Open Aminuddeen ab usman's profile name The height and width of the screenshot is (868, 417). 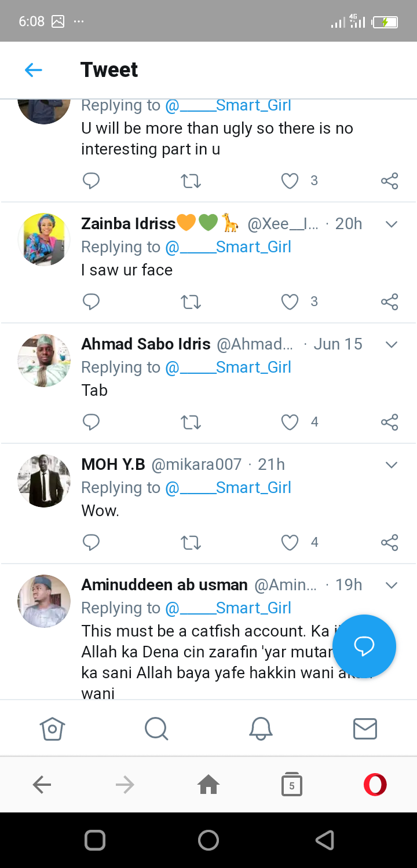tap(164, 585)
